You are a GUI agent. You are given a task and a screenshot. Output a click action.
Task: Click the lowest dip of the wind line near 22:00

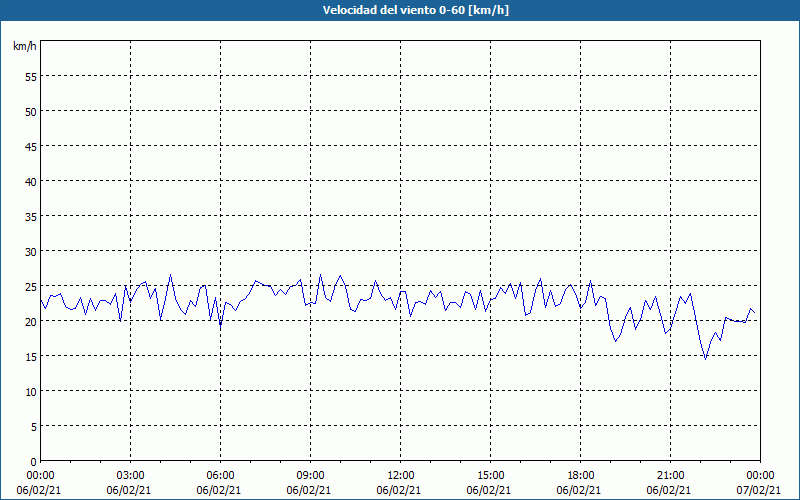(706, 359)
